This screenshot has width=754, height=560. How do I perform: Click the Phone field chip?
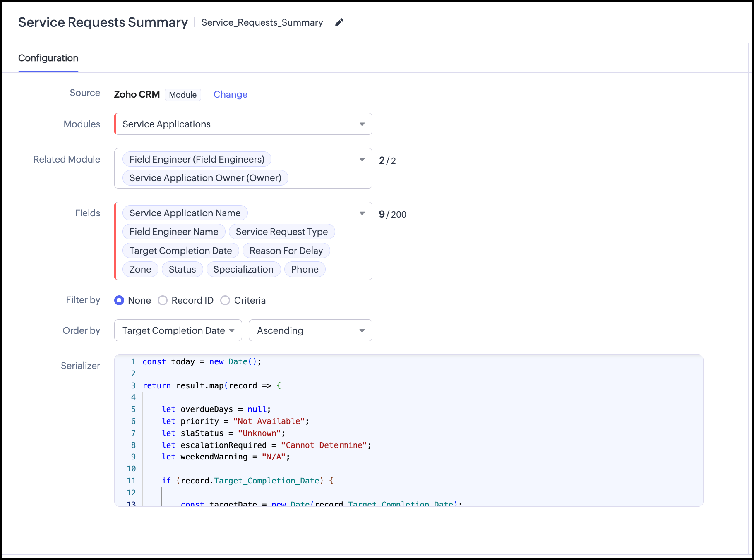pyautogui.click(x=305, y=269)
